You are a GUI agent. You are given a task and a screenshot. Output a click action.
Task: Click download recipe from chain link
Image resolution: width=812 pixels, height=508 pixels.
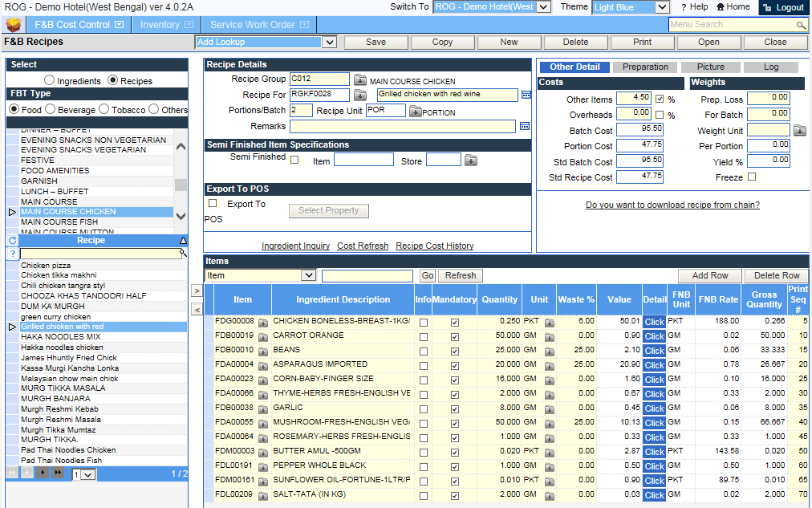coord(672,205)
